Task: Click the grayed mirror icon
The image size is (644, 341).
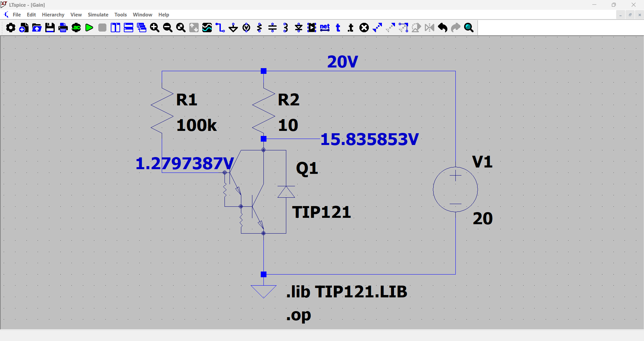Action: (x=430, y=28)
